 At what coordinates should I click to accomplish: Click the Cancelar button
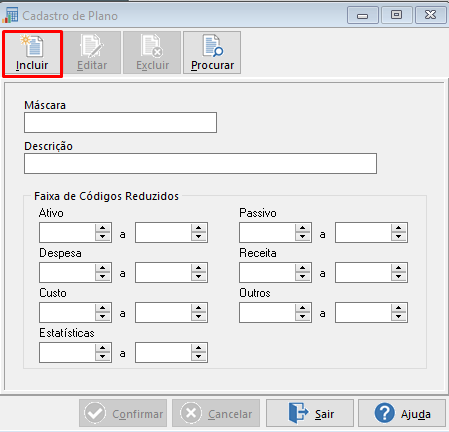216,413
